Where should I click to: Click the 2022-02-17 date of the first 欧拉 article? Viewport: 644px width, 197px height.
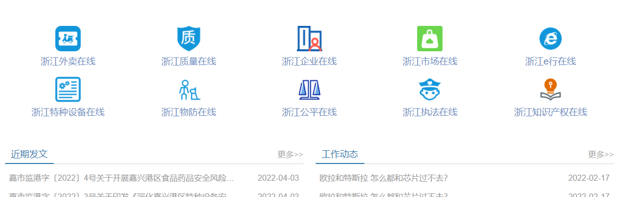point(589,178)
